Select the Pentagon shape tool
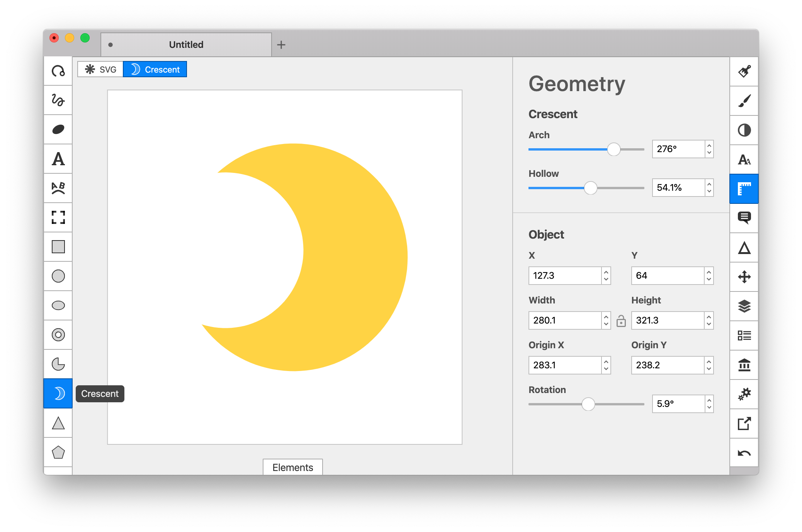802x532 pixels. 58,452
